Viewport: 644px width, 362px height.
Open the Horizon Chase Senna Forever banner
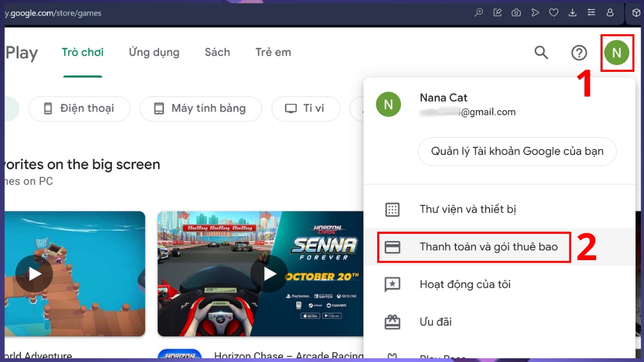[x=261, y=274]
